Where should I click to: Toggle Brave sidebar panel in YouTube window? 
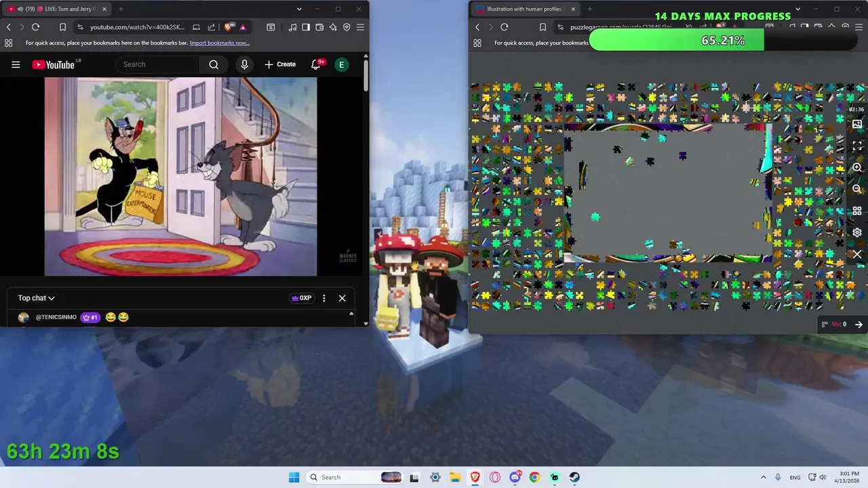coord(306,27)
